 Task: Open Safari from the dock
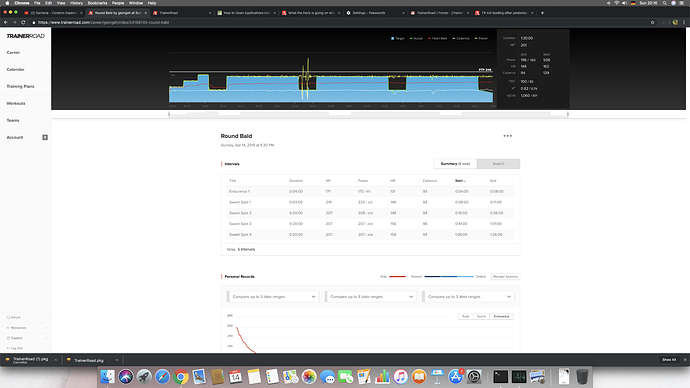162,377
